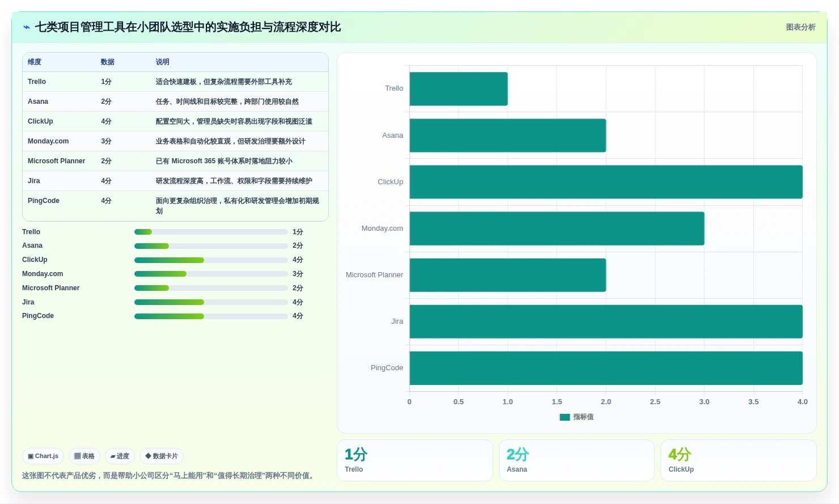Click the Chart.js tag chip
The width and height of the screenshot is (839, 504).
point(43,456)
